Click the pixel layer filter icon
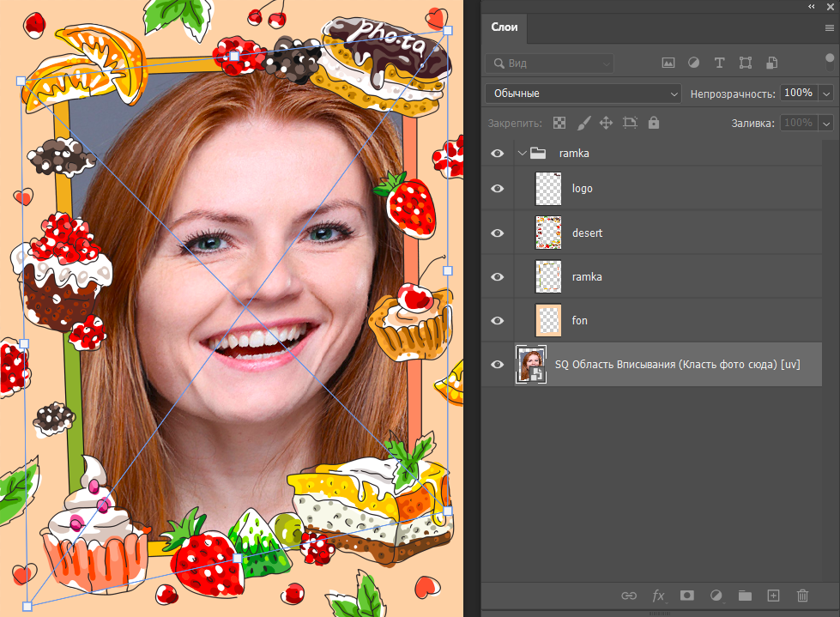The image size is (840, 617). pos(668,63)
